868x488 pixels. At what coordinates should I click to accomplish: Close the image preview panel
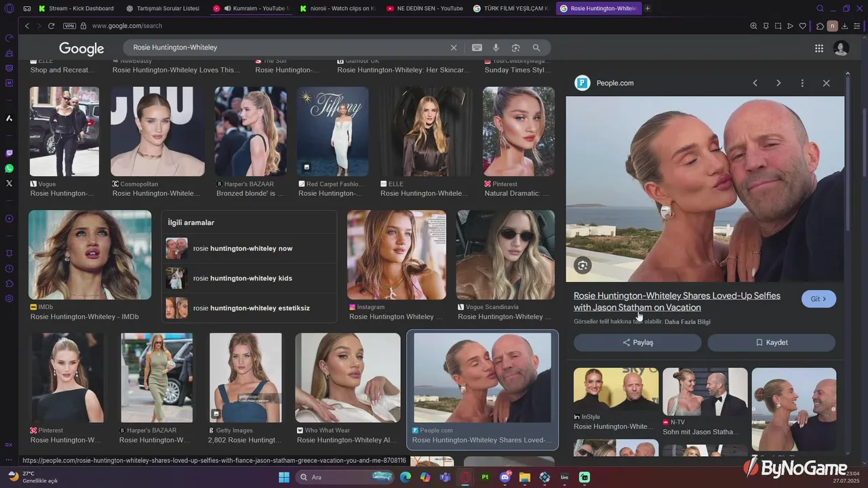point(826,83)
